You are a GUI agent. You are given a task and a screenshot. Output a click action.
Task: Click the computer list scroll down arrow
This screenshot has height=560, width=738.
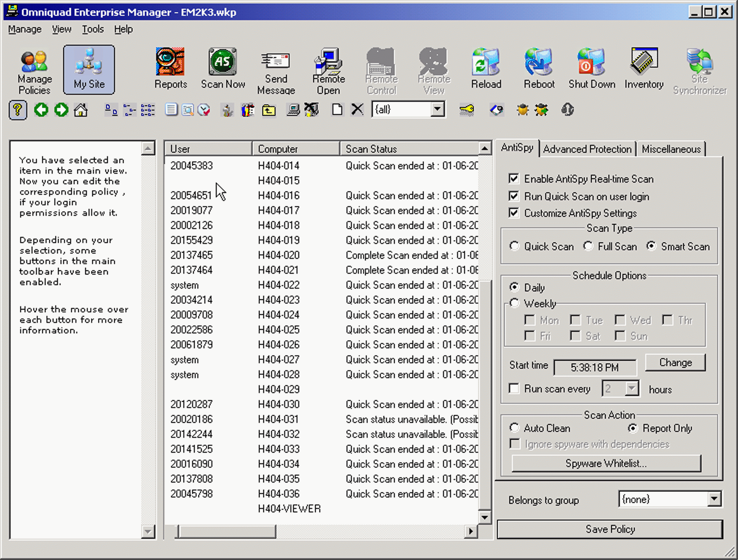coord(484,518)
